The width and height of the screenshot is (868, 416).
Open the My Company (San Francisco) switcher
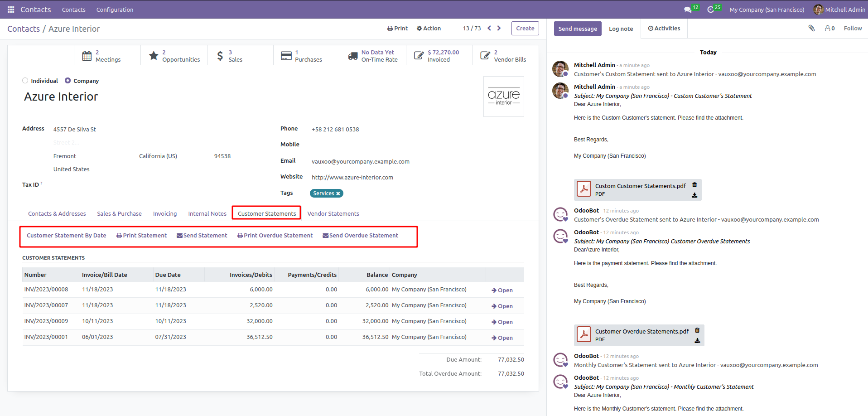click(767, 10)
